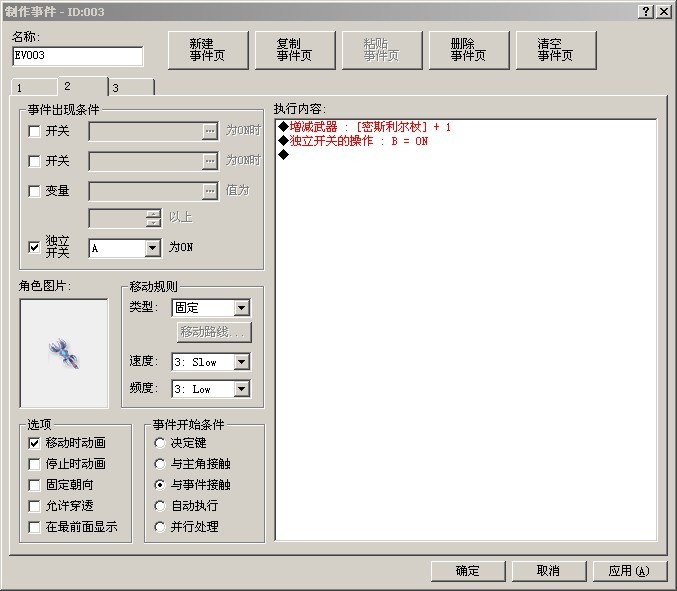
Task: Click the 新建事件页 button
Action: click(x=208, y=50)
